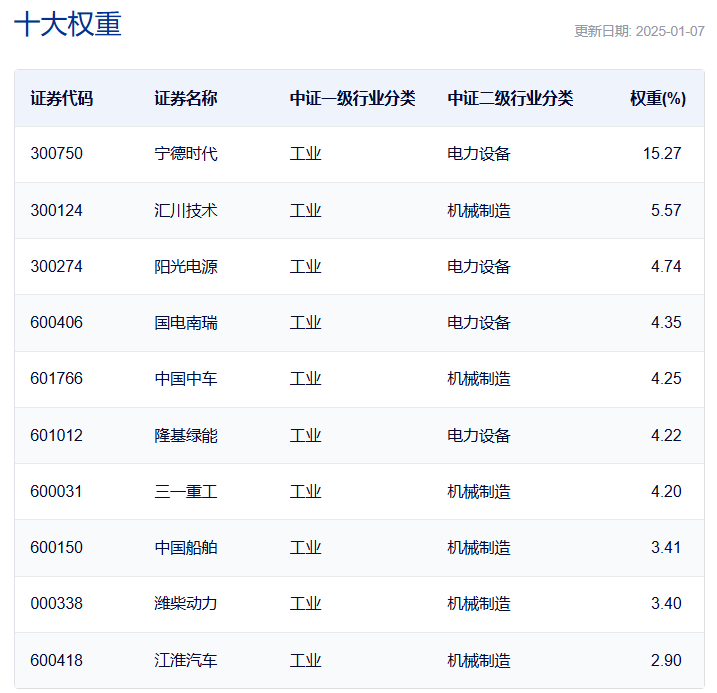Select stock code 000338
717x693 pixels.
pos(56,603)
